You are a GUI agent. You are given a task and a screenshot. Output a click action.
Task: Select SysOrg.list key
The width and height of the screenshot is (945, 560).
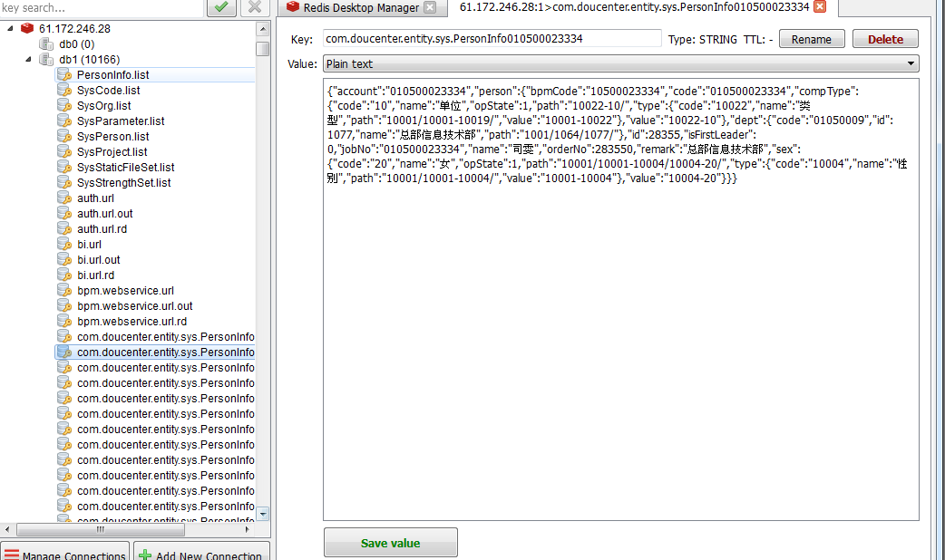tap(103, 106)
